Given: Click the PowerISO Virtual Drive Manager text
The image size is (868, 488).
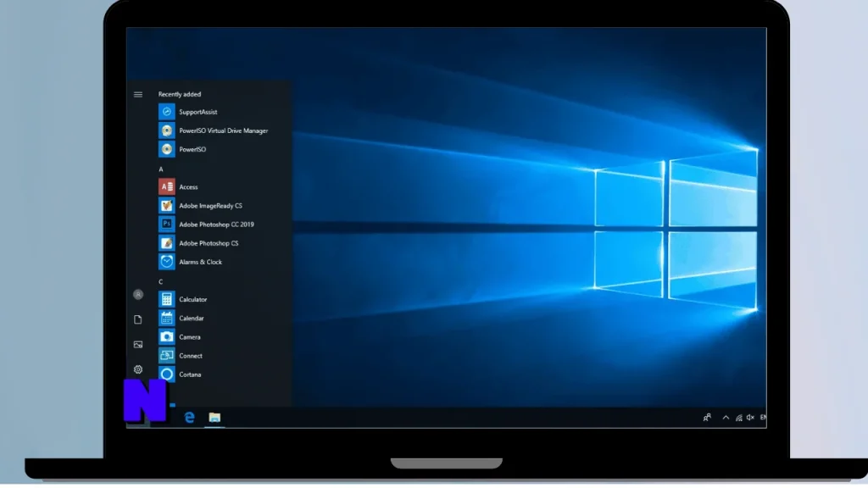Looking at the screenshot, I should (x=224, y=131).
